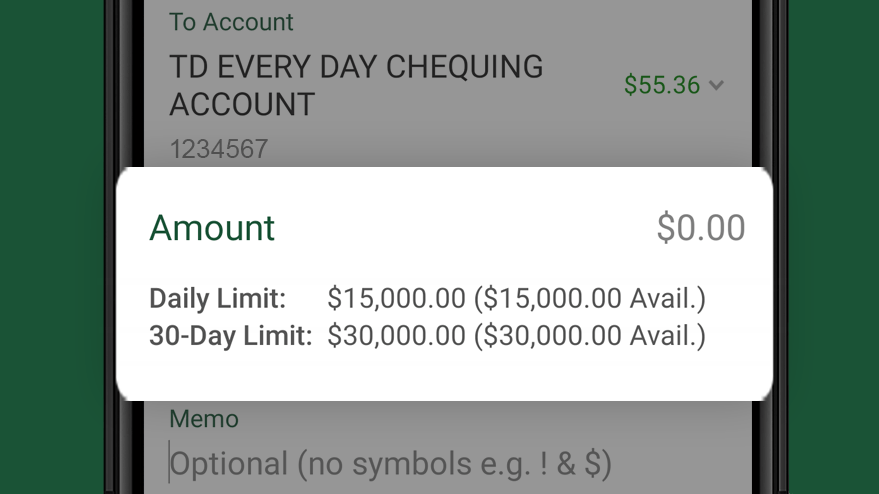Viewport: 879px width, 494px height.
Task: Tap the $30,000.00 30-day limit value
Action: [x=396, y=336]
